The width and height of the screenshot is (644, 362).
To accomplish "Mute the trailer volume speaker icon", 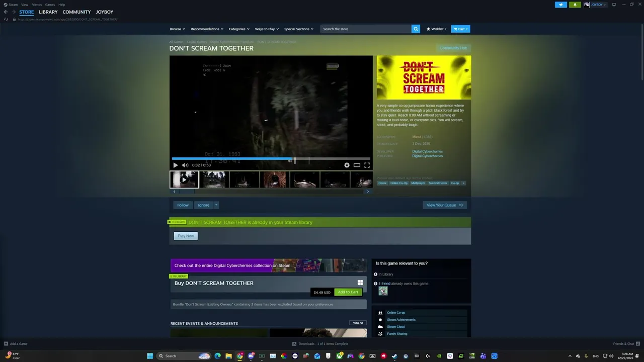I will [185, 165].
